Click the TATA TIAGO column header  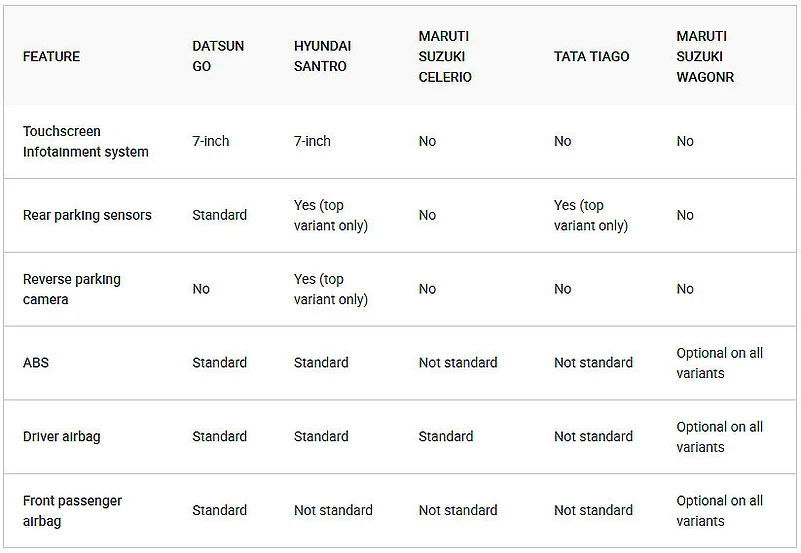coord(592,57)
